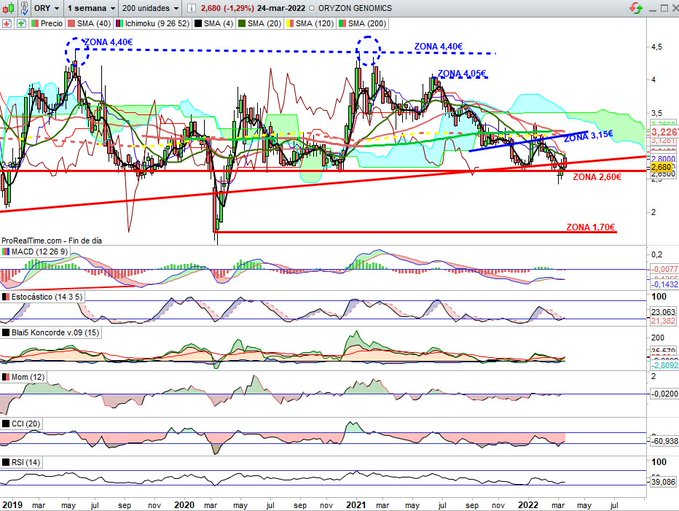Viewport: 679px width, 511px height.
Task: Click the MACD panel color icon
Action: pyautogui.click(x=6, y=252)
